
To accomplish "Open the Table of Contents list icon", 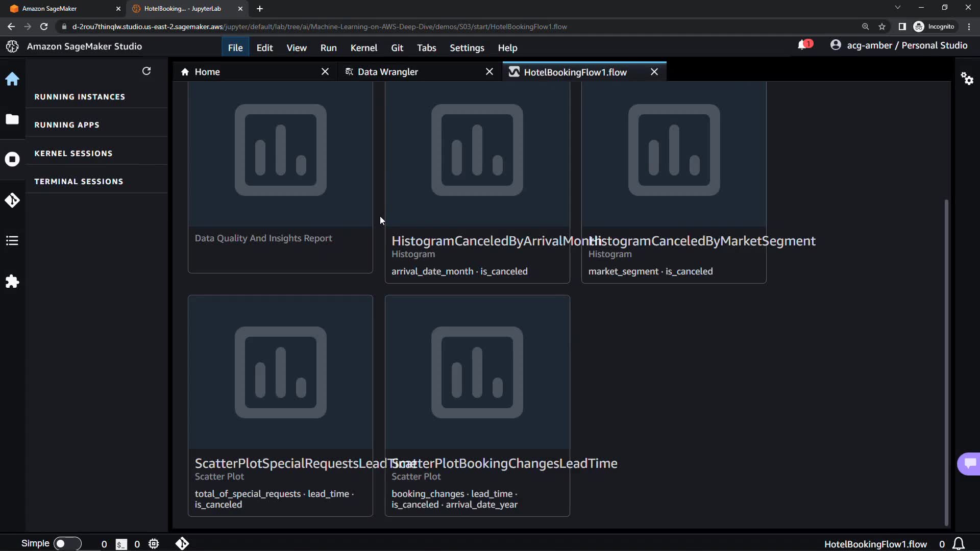I will pos(12,241).
